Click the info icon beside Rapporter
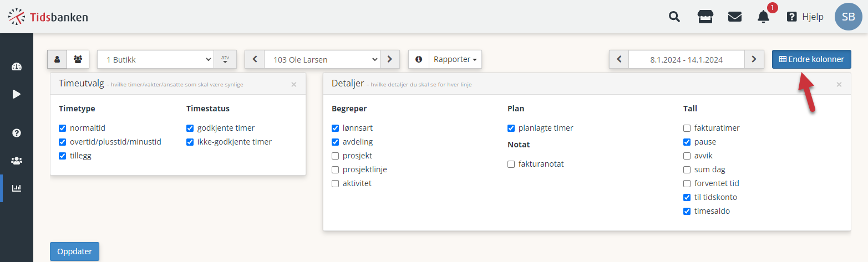The height and width of the screenshot is (262, 868). pyautogui.click(x=419, y=59)
